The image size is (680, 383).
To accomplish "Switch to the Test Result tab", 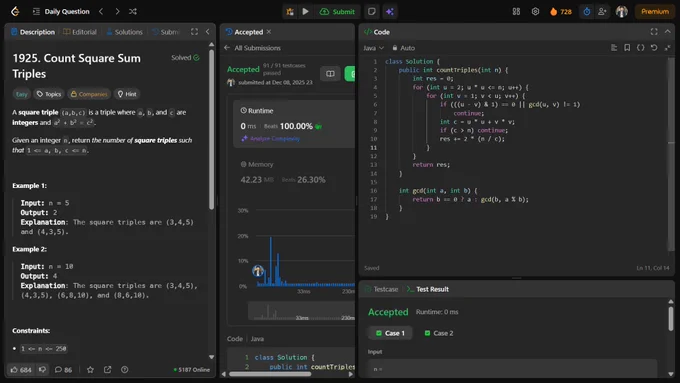I will click(428, 289).
